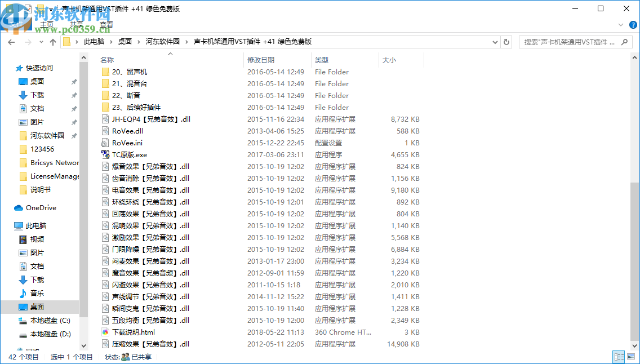Click the search magnifier icon
Image resolution: width=640 pixels, height=364 pixels.
click(624, 42)
